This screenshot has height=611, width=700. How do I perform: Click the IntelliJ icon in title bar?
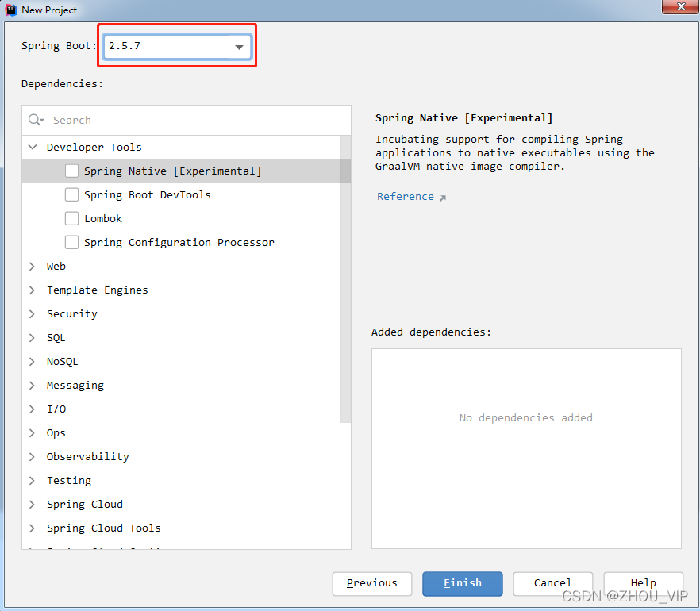click(x=11, y=10)
